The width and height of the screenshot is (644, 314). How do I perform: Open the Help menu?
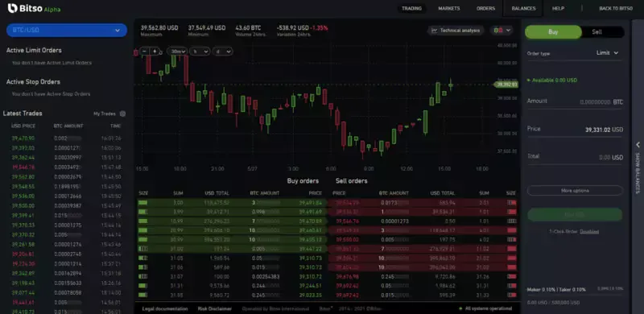coord(558,8)
